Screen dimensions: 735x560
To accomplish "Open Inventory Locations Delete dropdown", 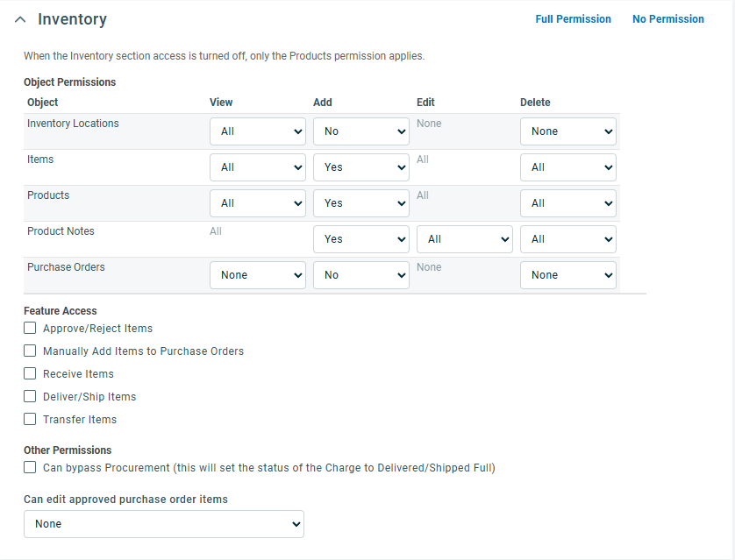I will pyautogui.click(x=568, y=131).
